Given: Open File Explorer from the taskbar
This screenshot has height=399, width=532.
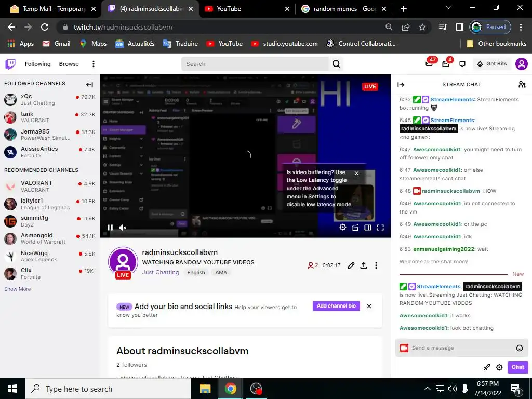Looking at the screenshot, I should pyautogui.click(x=205, y=389).
